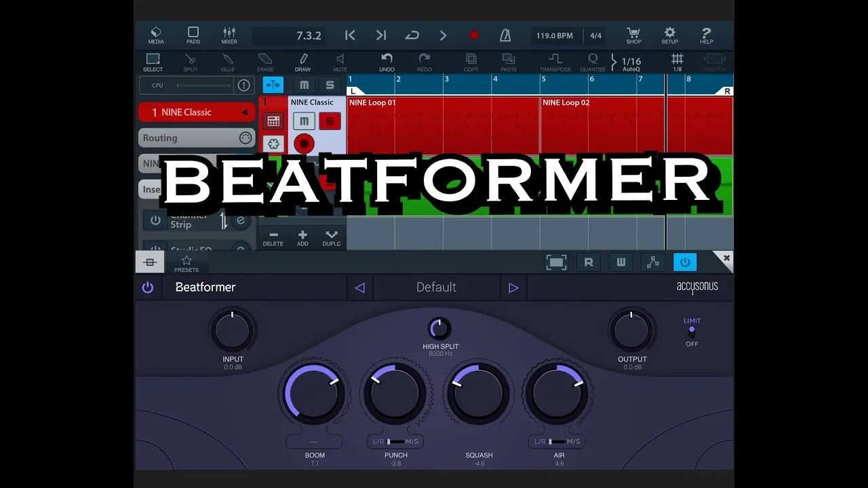The width and height of the screenshot is (868, 488).
Task: Expand the Routing section
Action: pyautogui.click(x=197, y=138)
